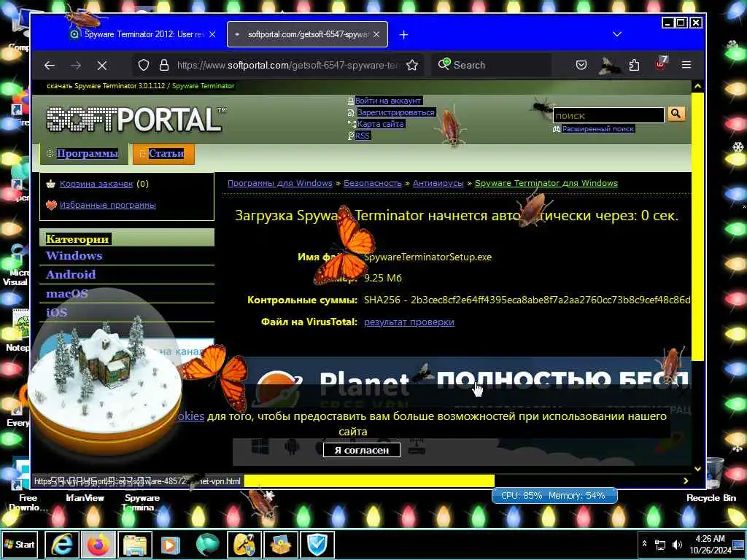Viewport: 747px width, 560px height.
Task: Open Корзина закачек link
Action: [x=96, y=184]
